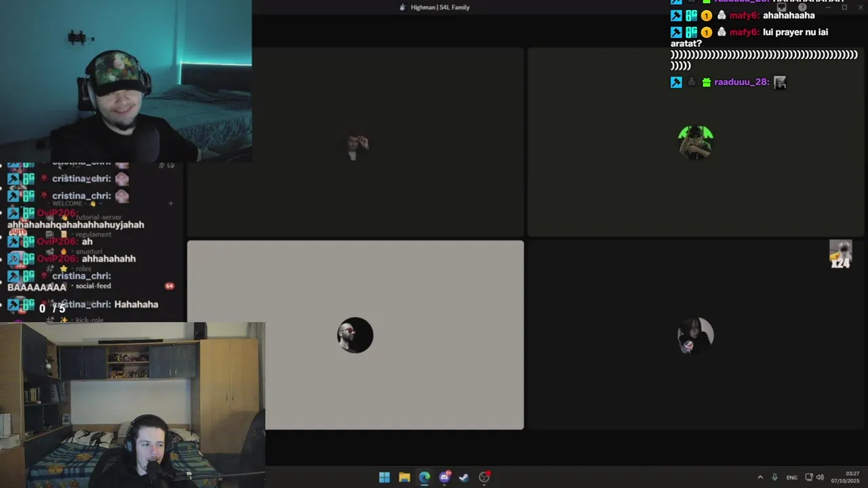Open the tutorial-server channel

coord(100,218)
